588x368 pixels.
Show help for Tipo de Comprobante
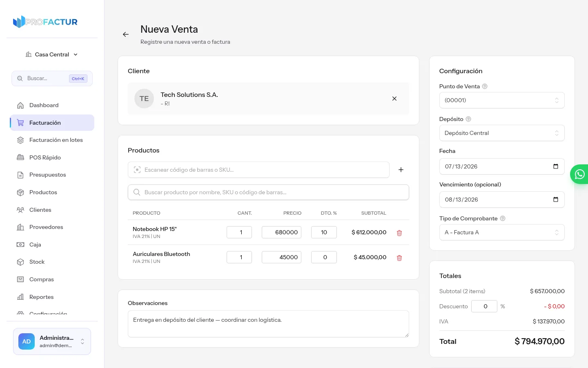tap(503, 218)
